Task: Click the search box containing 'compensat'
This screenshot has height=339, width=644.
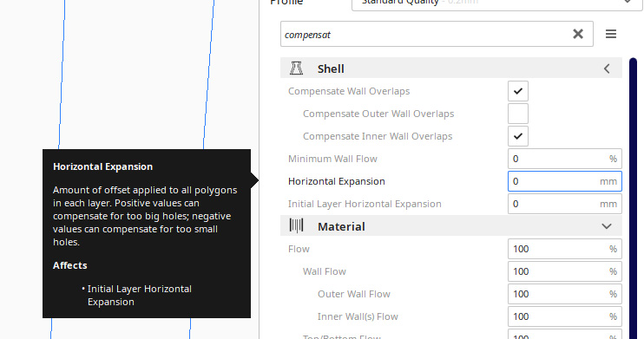Action: point(437,34)
